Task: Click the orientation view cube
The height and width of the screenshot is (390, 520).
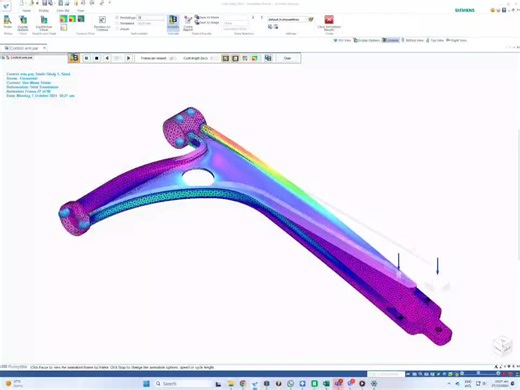Action: click(x=502, y=345)
